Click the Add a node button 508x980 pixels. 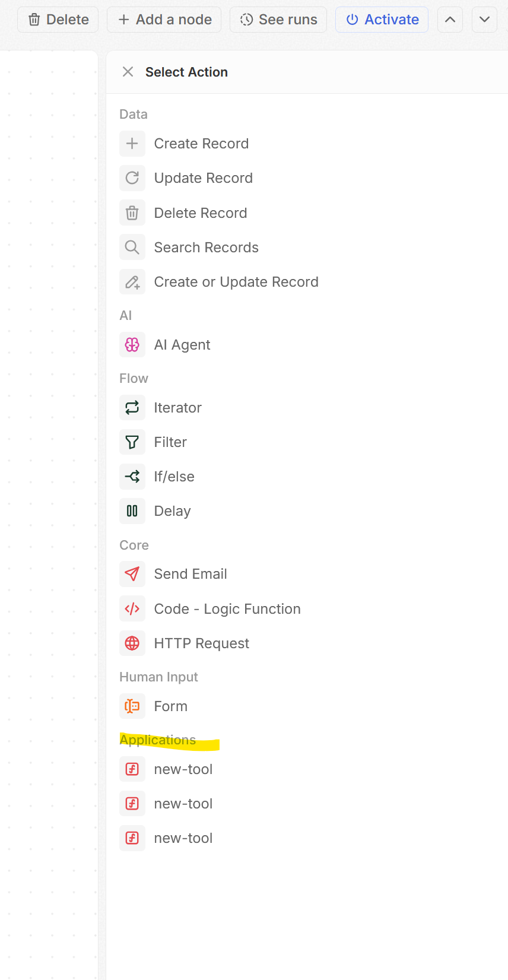[164, 20]
